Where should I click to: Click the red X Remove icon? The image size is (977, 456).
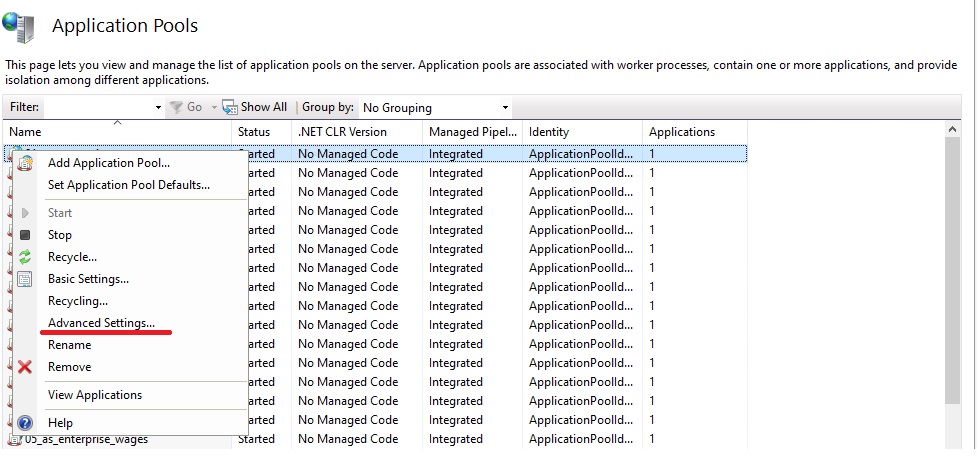pos(25,367)
